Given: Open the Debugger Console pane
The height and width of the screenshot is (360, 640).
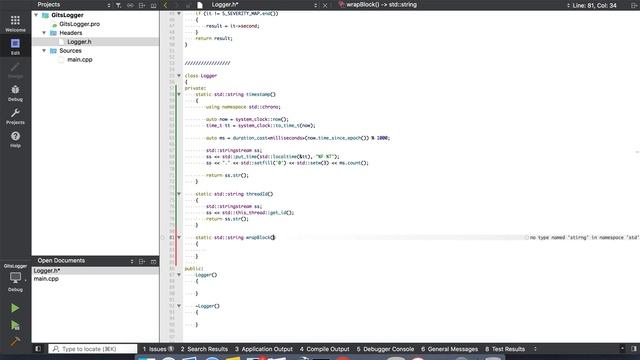Looking at the screenshot, I should click(x=385, y=349).
